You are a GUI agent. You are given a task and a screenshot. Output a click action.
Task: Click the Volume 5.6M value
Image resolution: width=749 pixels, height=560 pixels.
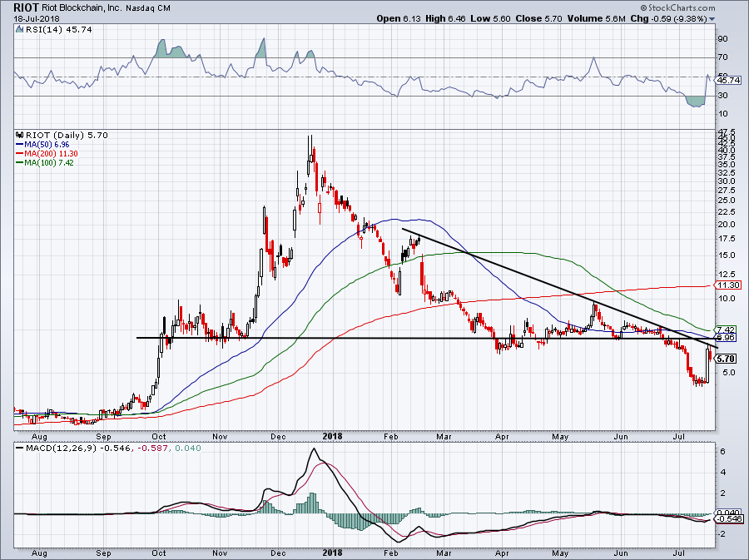coord(596,18)
